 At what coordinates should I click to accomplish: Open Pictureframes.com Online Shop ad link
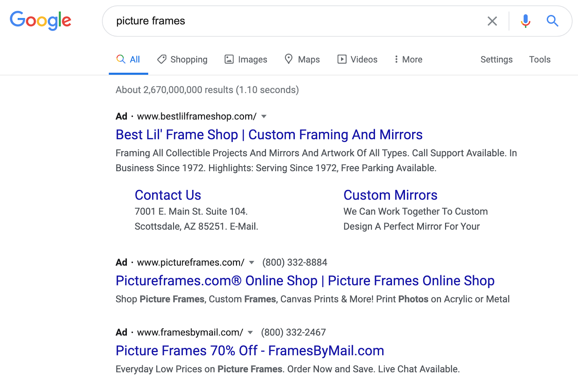click(x=305, y=281)
